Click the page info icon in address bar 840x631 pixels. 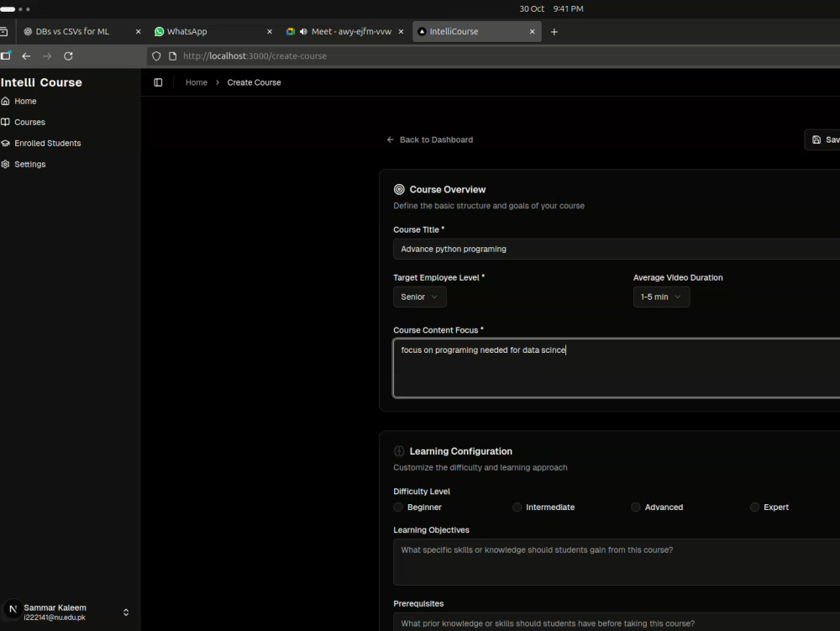pyautogui.click(x=172, y=55)
